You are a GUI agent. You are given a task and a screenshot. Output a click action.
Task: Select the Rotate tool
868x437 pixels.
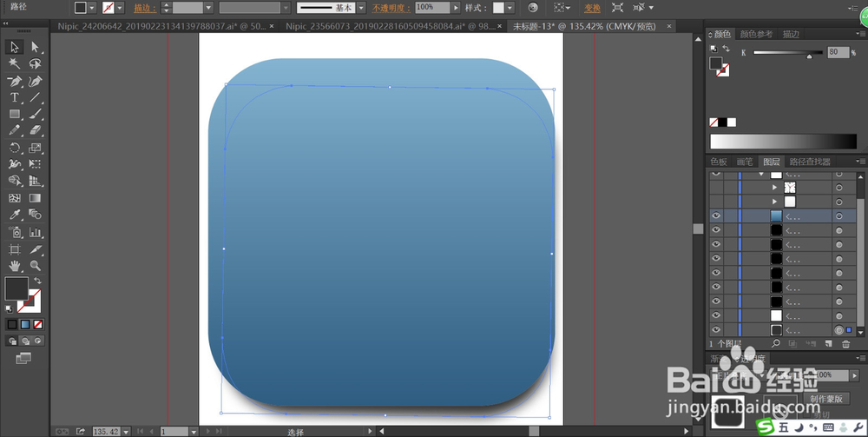15,148
